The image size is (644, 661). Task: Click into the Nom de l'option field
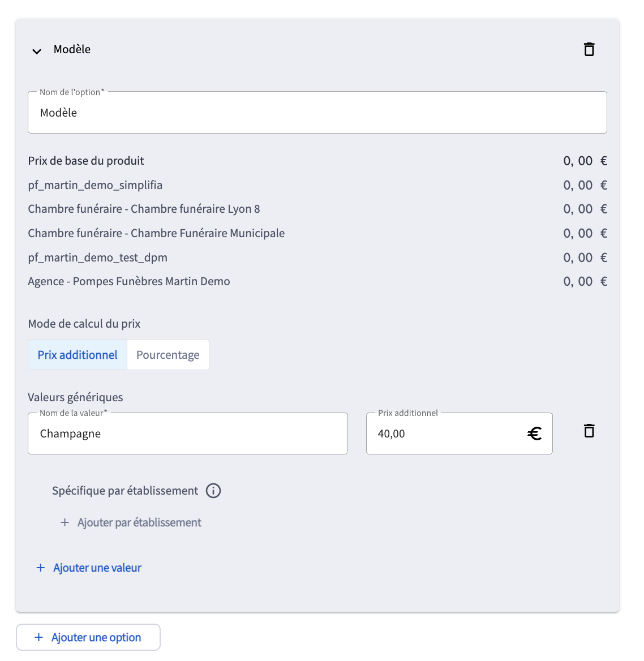pyautogui.click(x=317, y=113)
